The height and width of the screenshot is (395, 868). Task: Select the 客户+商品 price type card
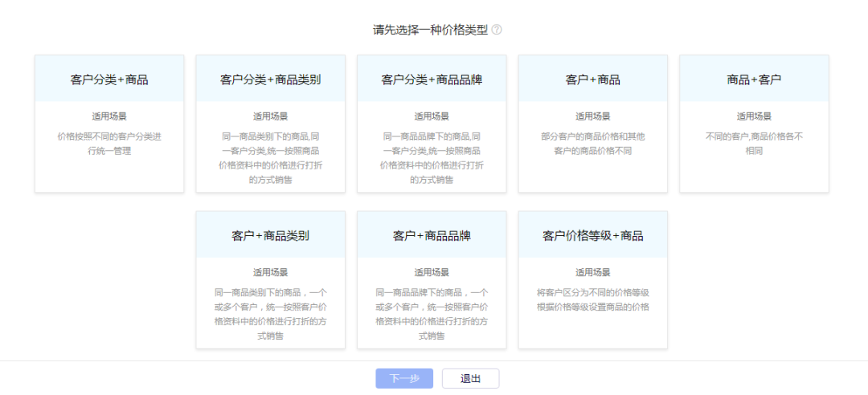coord(593,124)
